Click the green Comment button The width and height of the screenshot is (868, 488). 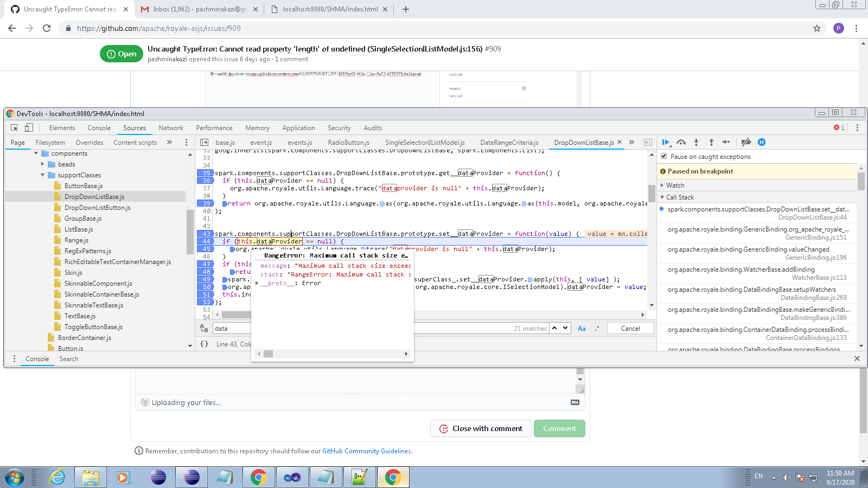tap(559, 428)
